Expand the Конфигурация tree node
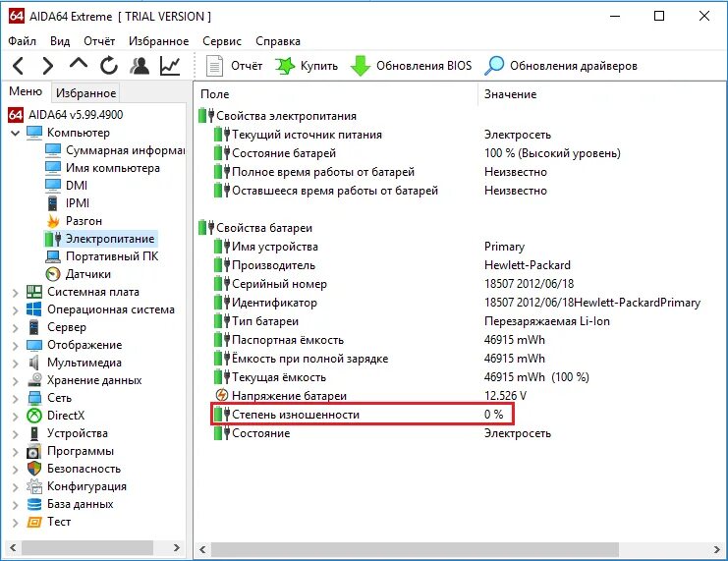728x561 pixels. point(16,486)
